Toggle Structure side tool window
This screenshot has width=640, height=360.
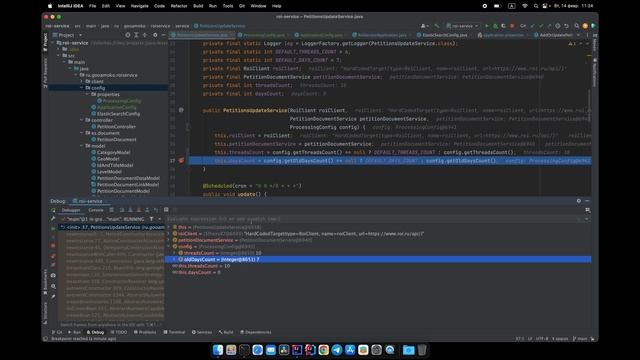(45, 313)
